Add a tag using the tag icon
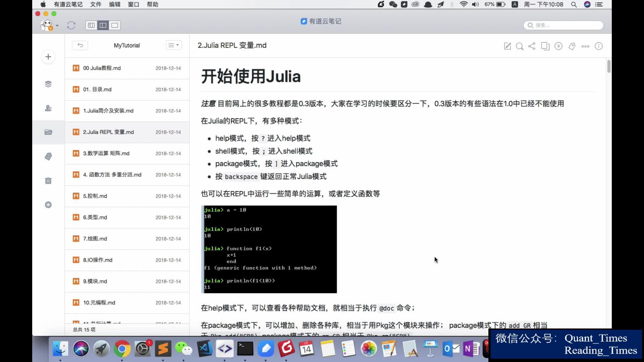 [x=572, y=46]
